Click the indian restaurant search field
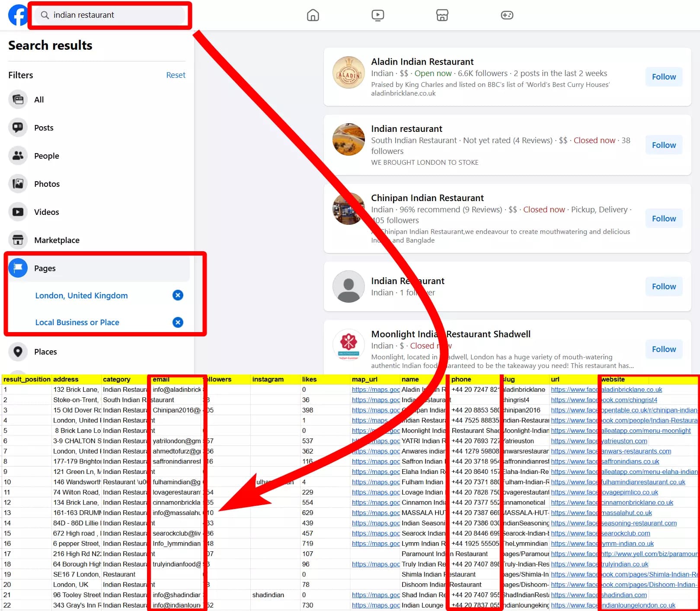Image resolution: width=700 pixels, height=611 pixels. click(109, 15)
